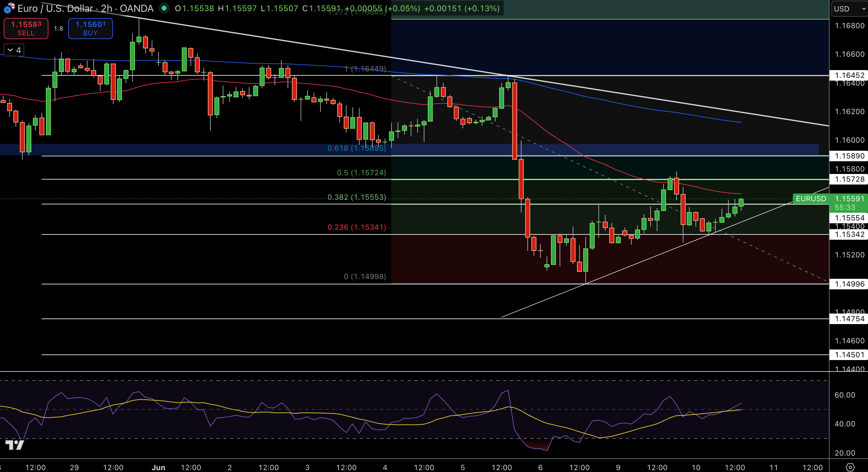The height and width of the screenshot is (472, 868).
Task: Click the 1.16452 horizontal line price label
Action: point(849,75)
